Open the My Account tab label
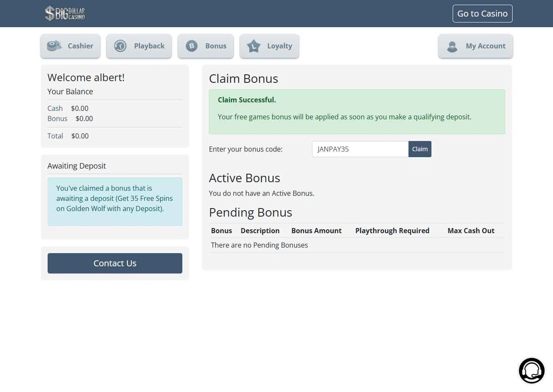Viewport: 553px width, 392px height. pos(486,46)
